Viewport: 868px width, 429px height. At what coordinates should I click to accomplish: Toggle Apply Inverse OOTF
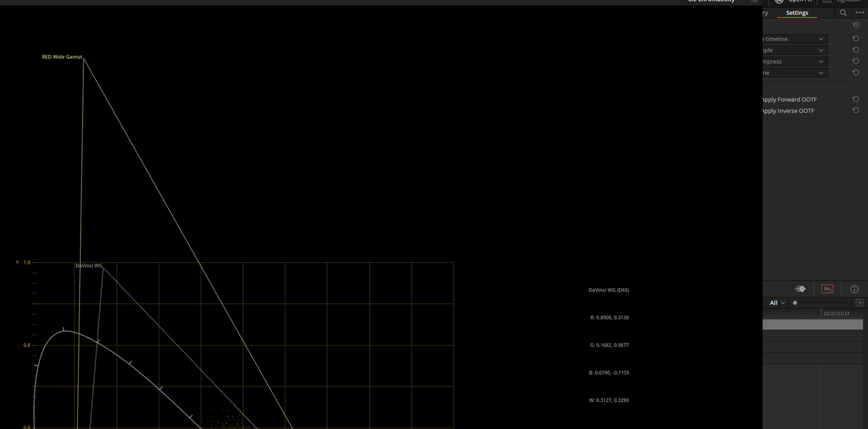pos(788,110)
